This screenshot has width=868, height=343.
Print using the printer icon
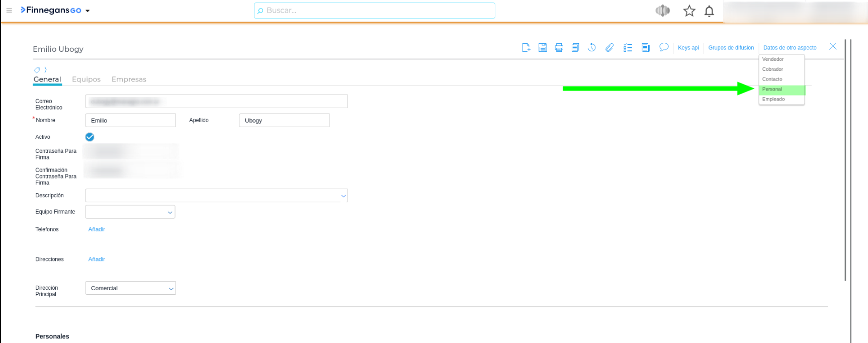click(x=559, y=47)
